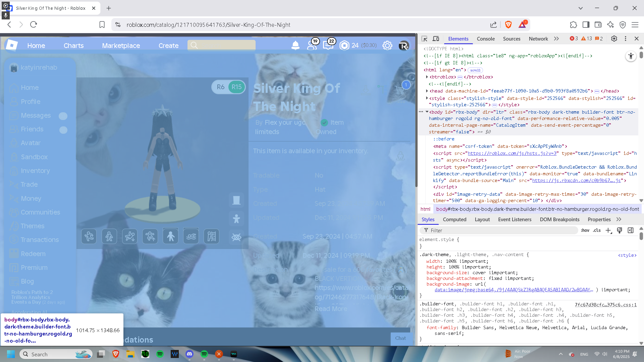Open the Robux balance icon
Screen dimensions: 644x362
(344, 45)
